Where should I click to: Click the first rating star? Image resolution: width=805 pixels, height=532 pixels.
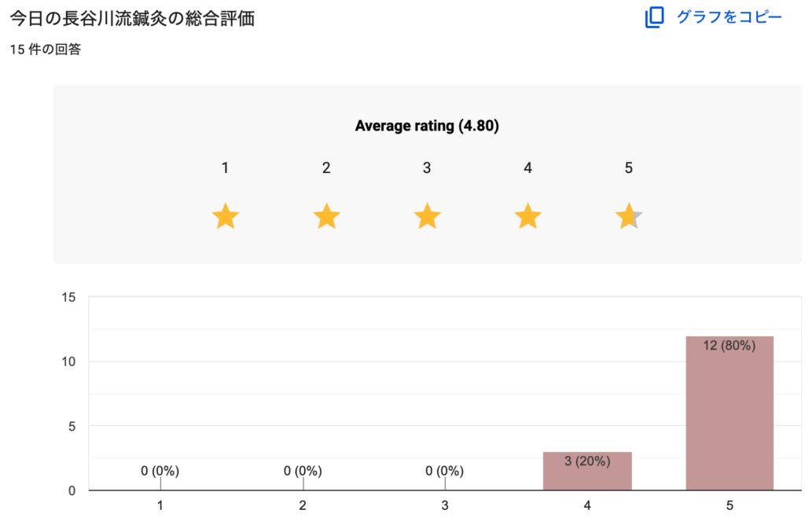coord(226,216)
